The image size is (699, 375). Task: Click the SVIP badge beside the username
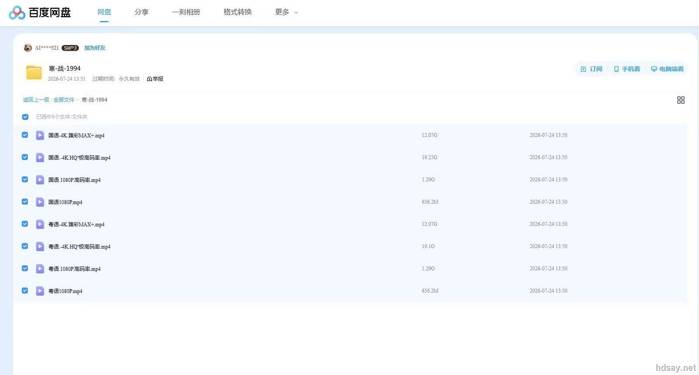(70, 48)
